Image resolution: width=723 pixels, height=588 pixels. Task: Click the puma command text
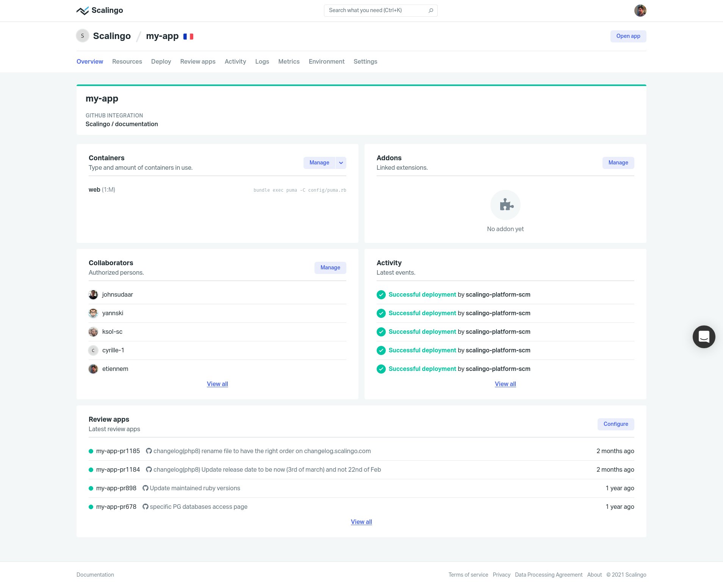300,190
